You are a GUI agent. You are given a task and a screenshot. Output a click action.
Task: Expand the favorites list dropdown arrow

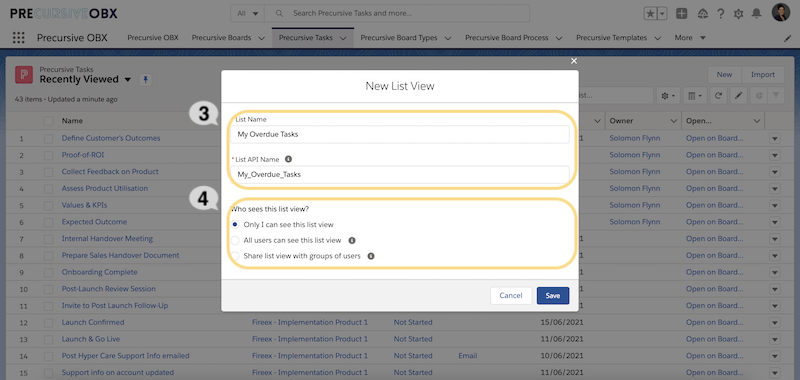click(x=662, y=14)
